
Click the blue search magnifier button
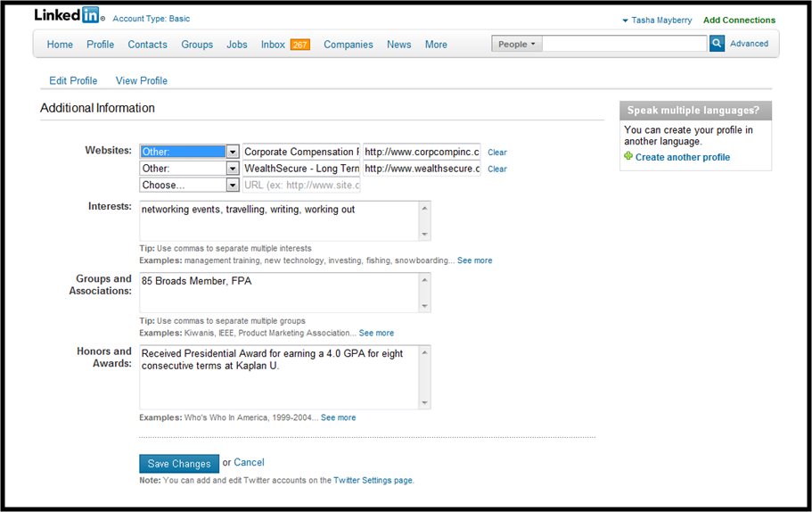tap(717, 44)
